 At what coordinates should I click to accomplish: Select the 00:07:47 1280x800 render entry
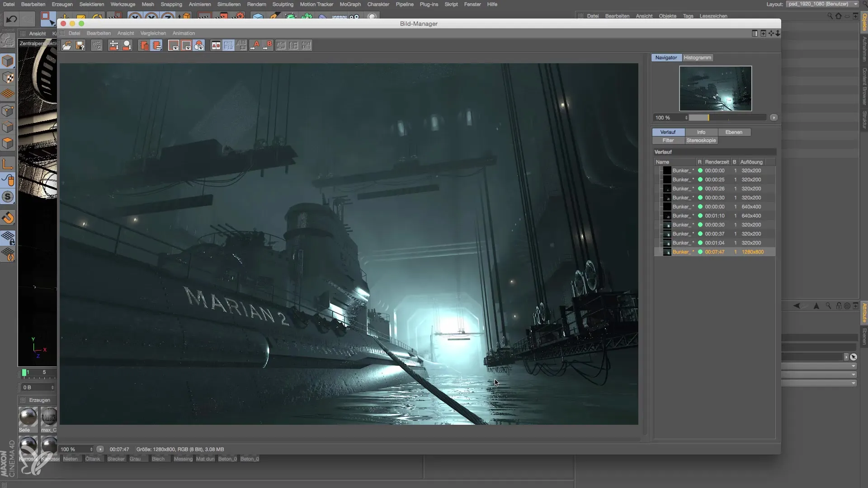(x=715, y=252)
